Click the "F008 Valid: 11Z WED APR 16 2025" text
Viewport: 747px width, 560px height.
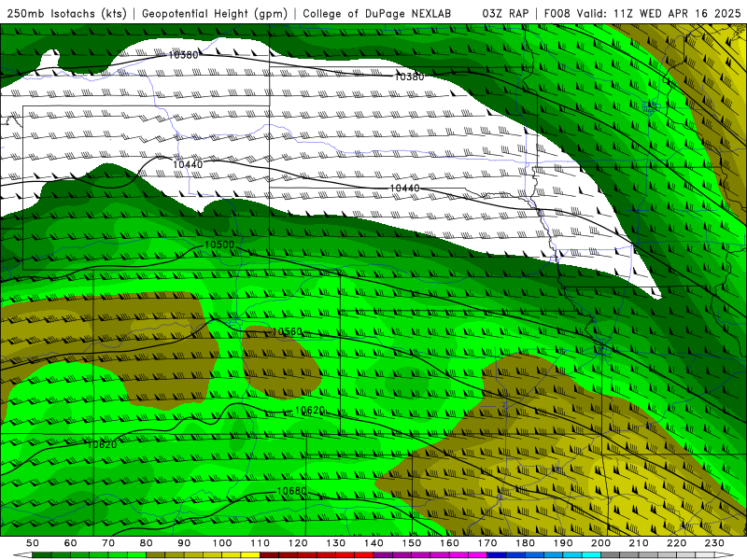642,13
